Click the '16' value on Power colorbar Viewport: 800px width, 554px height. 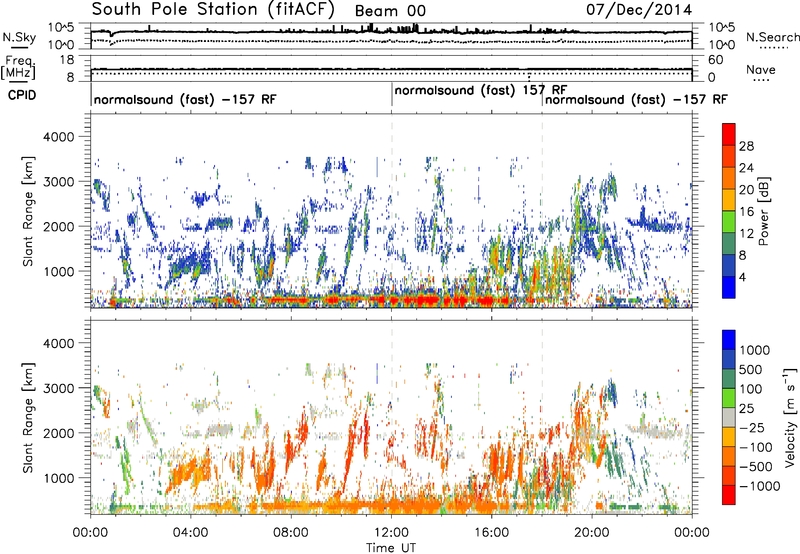click(x=746, y=212)
